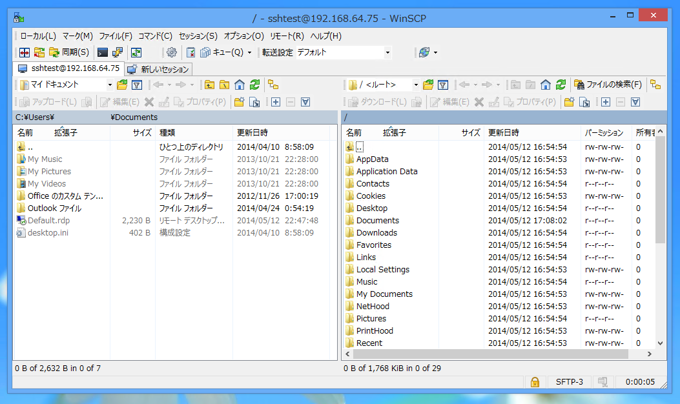Go to local parent directory icon

point(209,85)
